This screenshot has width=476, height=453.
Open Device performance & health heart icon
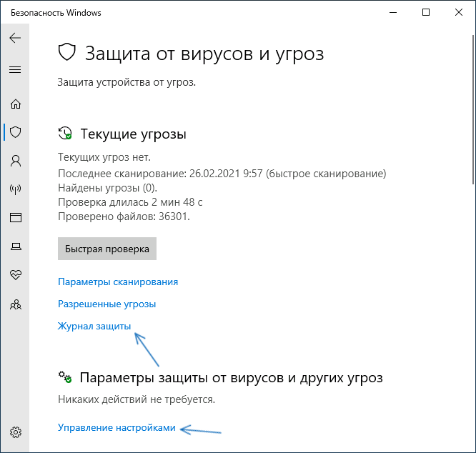click(16, 275)
